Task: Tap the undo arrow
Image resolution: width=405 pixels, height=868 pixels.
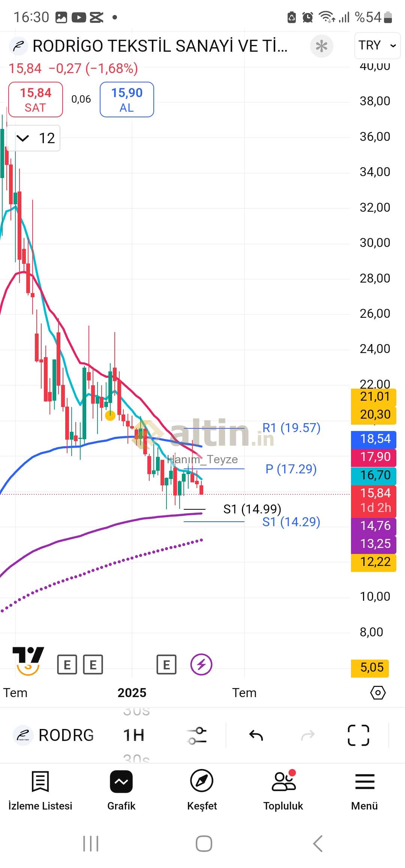Action: click(x=256, y=735)
